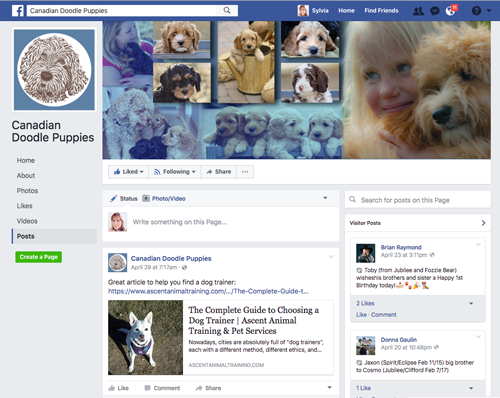Open the white dog article thumbnail
This screenshot has height=398, width=500.
[145, 337]
